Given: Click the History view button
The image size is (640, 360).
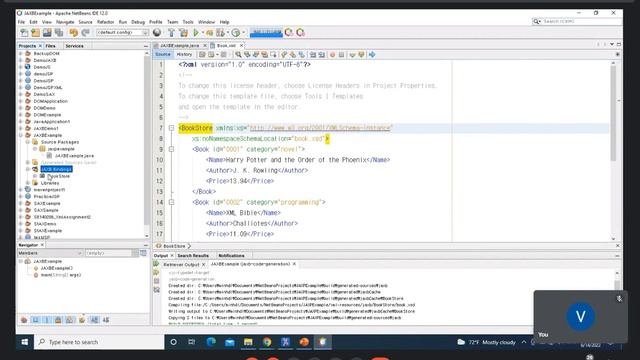Looking at the screenshot, I should point(184,54).
